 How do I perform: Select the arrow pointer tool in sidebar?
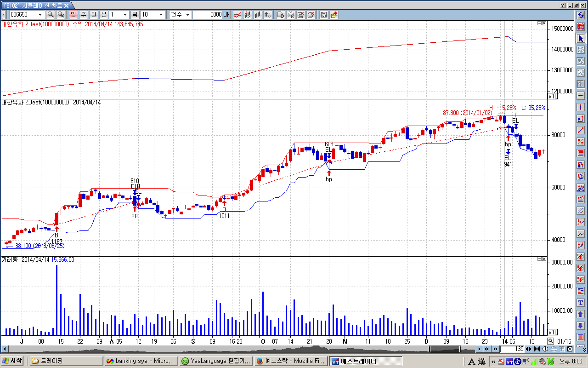[x=581, y=38]
